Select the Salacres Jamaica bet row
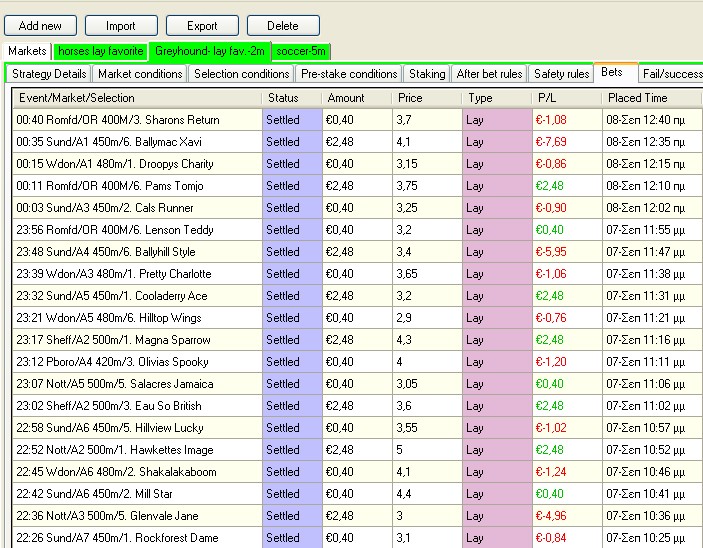Viewport: 703px width, 548px height. [357, 383]
